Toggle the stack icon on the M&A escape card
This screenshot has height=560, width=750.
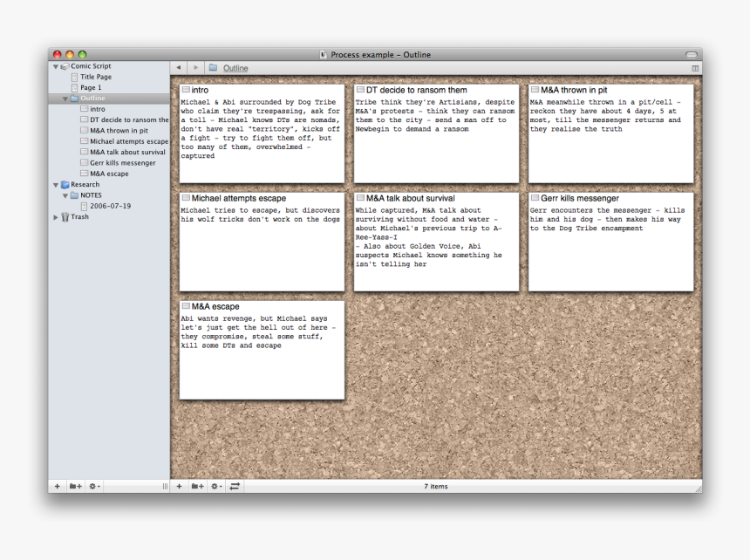click(185, 306)
